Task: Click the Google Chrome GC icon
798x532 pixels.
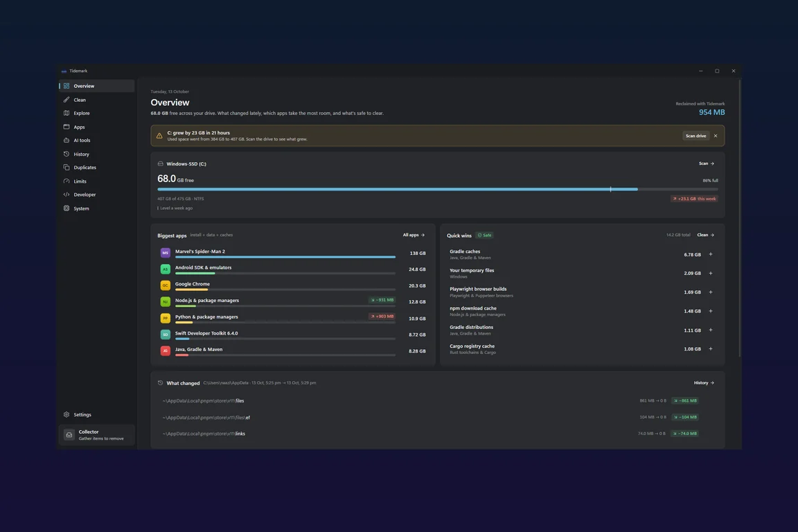Action: pyautogui.click(x=166, y=285)
